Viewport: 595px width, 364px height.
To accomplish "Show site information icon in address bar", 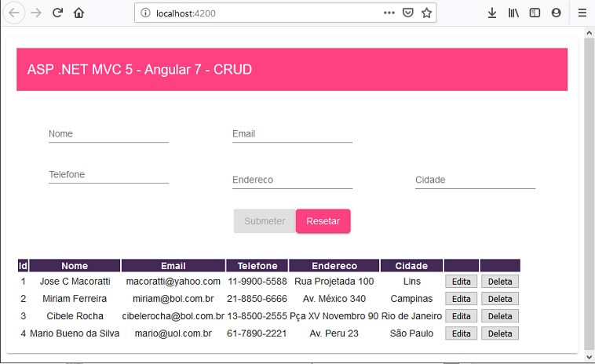I will (145, 13).
